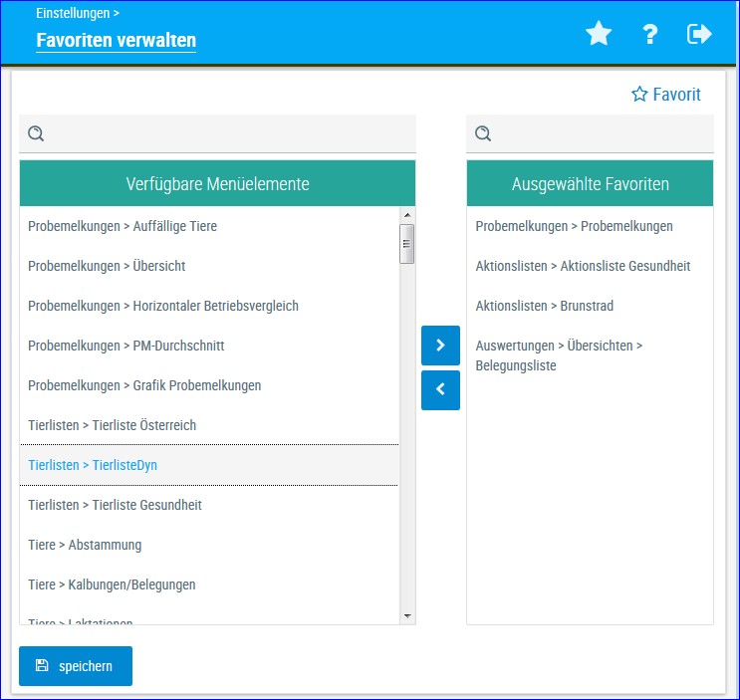
Task: Click search magnifier icon above selected favorites
Action: click(x=483, y=133)
